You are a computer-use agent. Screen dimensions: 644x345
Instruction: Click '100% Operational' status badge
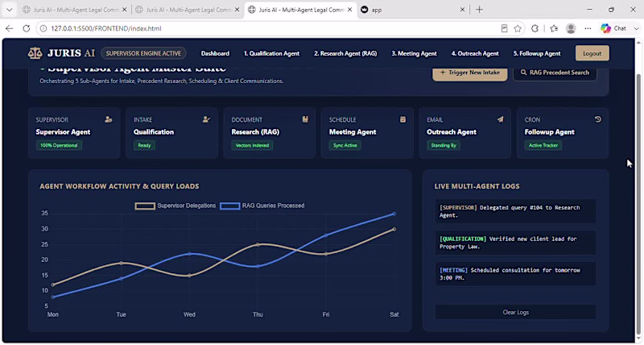tap(59, 145)
